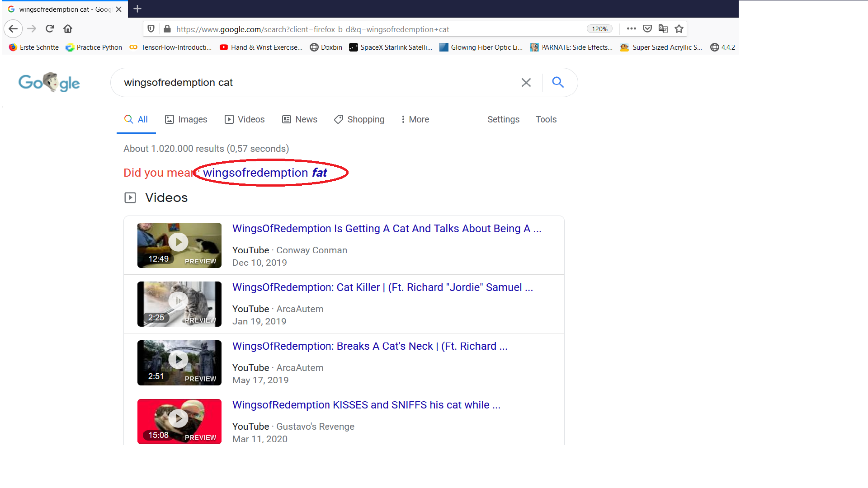Clear the search query with the X
Viewport: 868px width, 488px height.
tap(526, 82)
